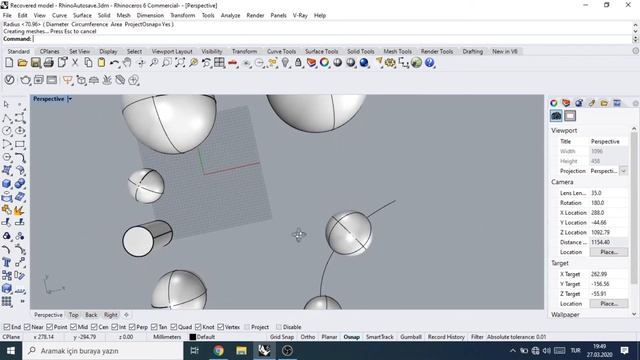Open Options with the gear icon
640x360 pixels.
(390, 62)
